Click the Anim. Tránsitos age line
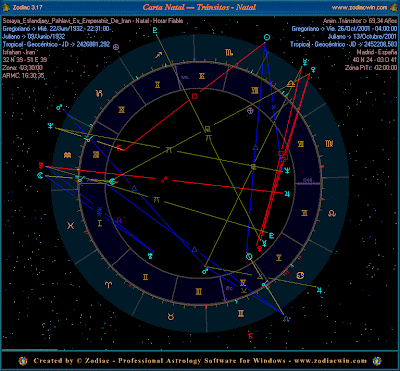This screenshot has width=400, height=371. 360,21
